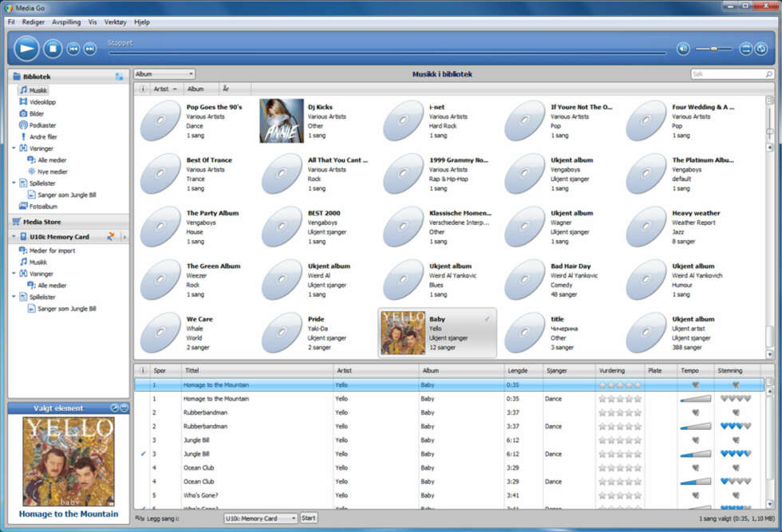Set the tempo bar in the Ocean Club Dance row
782x532 pixels.
pos(696,482)
